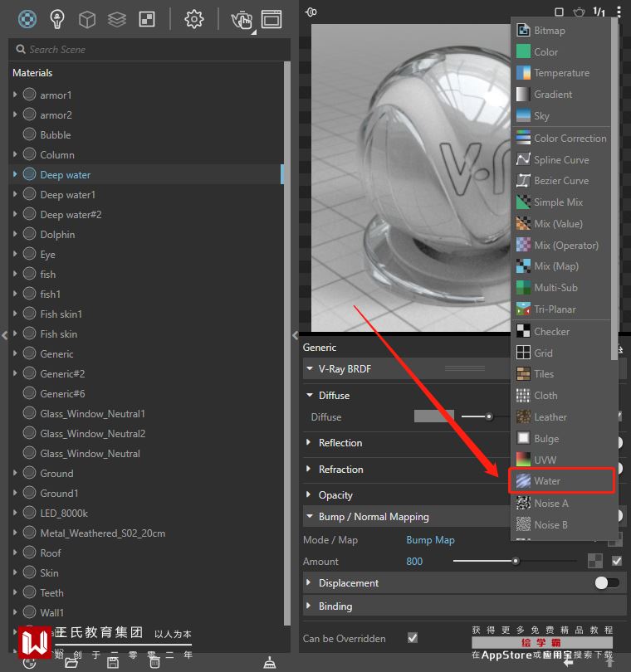Open the Render Elements layers icon
The image size is (631, 672).
(117, 19)
